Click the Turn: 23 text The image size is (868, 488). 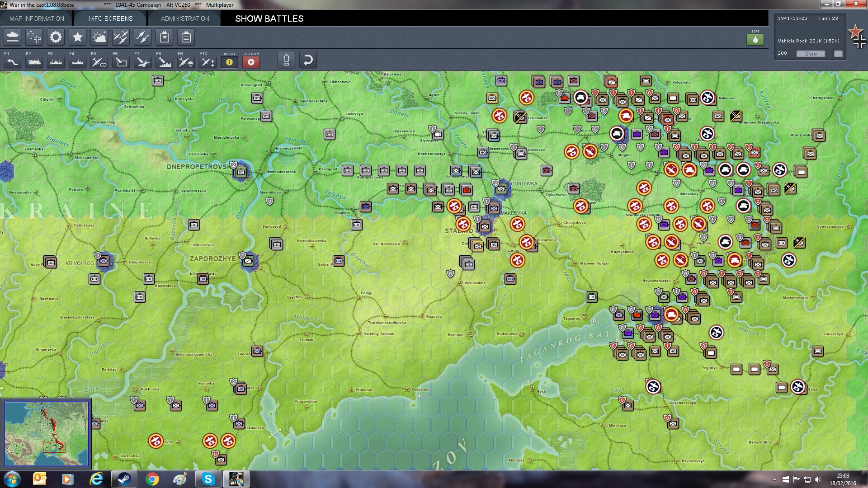(x=828, y=19)
